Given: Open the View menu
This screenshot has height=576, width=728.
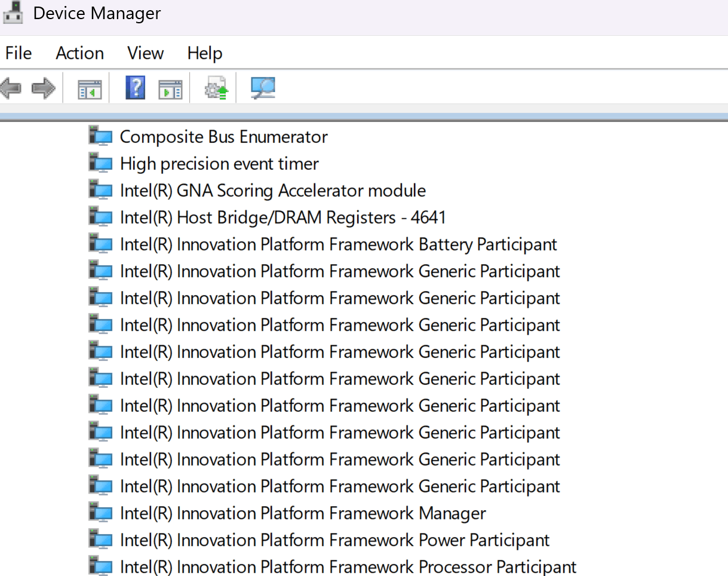Looking at the screenshot, I should coord(145,53).
